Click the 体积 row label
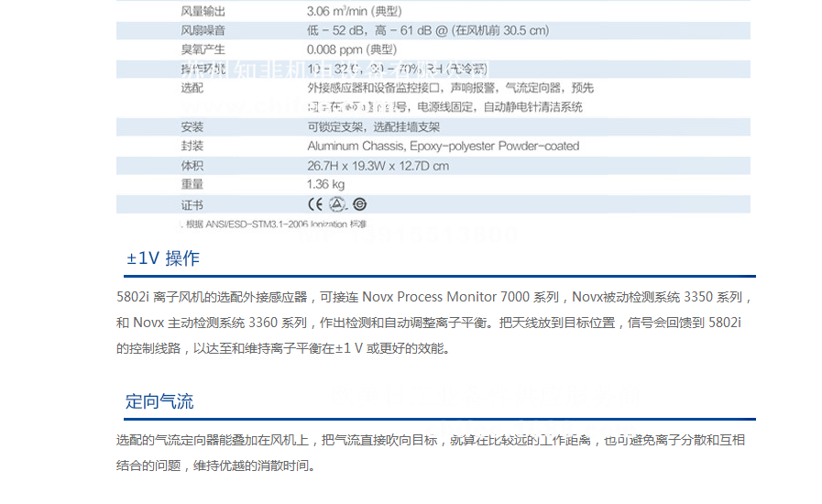 tap(192, 166)
